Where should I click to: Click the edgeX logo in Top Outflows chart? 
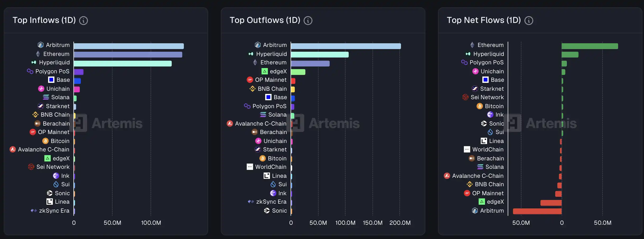[x=264, y=71]
